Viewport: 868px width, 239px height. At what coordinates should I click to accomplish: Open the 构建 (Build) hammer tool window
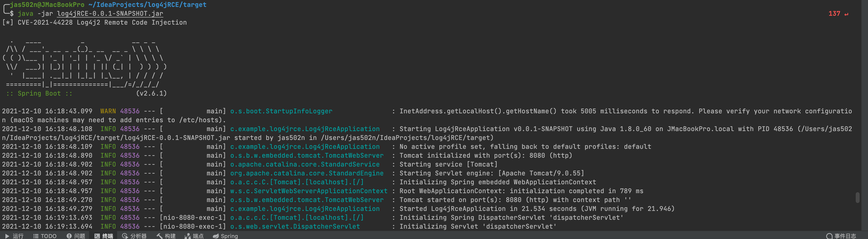(166, 236)
